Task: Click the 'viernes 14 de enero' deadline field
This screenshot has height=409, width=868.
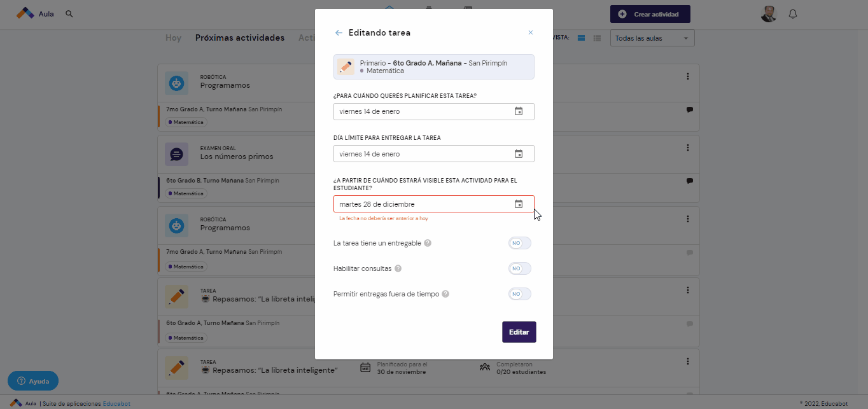Action: click(434, 154)
